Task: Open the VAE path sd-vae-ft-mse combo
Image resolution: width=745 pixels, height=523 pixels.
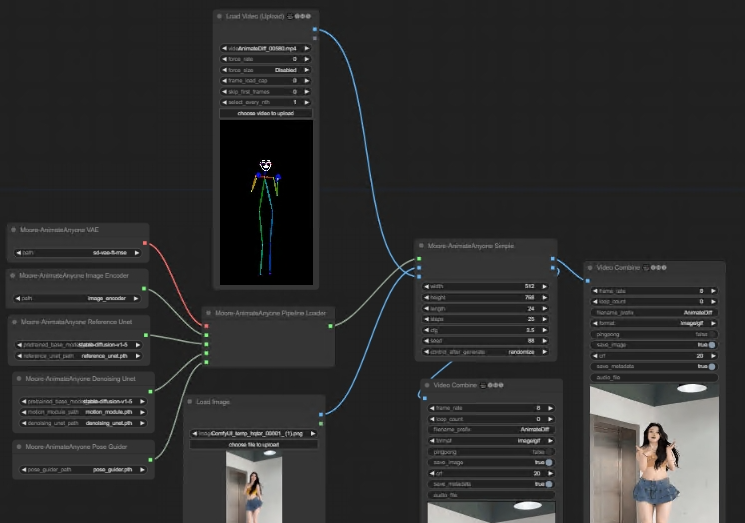Action: [x=77, y=253]
